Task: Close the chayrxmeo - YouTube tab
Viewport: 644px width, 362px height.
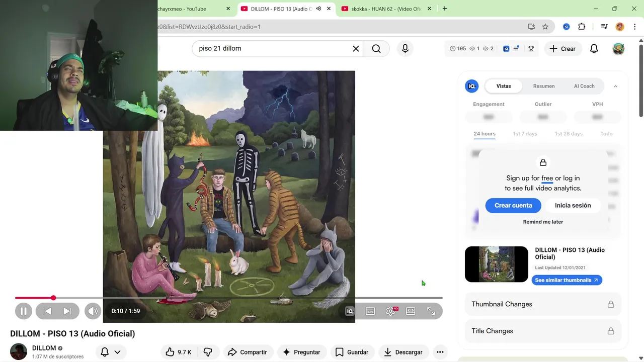Action: [228, 9]
